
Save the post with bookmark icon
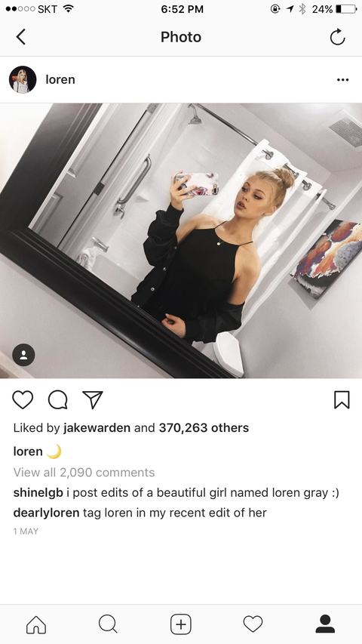point(342,399)
